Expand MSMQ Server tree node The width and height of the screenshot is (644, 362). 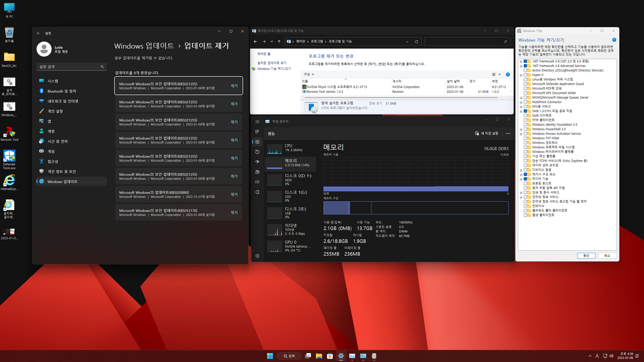pos(521,97)
